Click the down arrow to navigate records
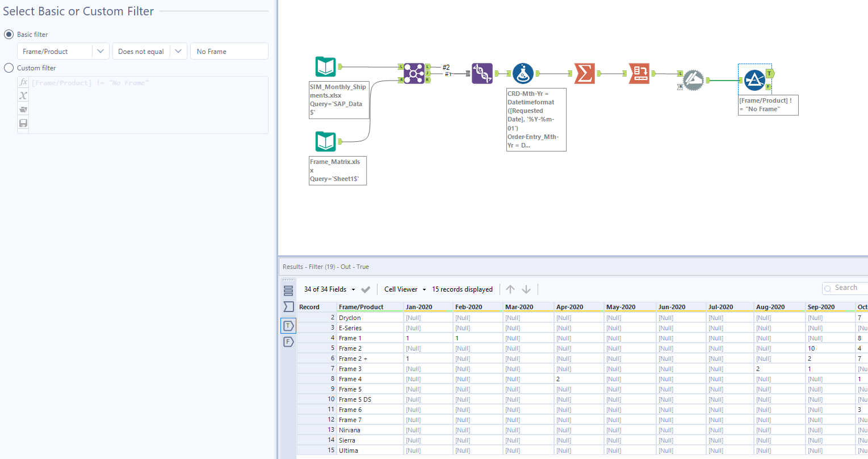Screen dimensions: 868x459 (x=527, y=289)
